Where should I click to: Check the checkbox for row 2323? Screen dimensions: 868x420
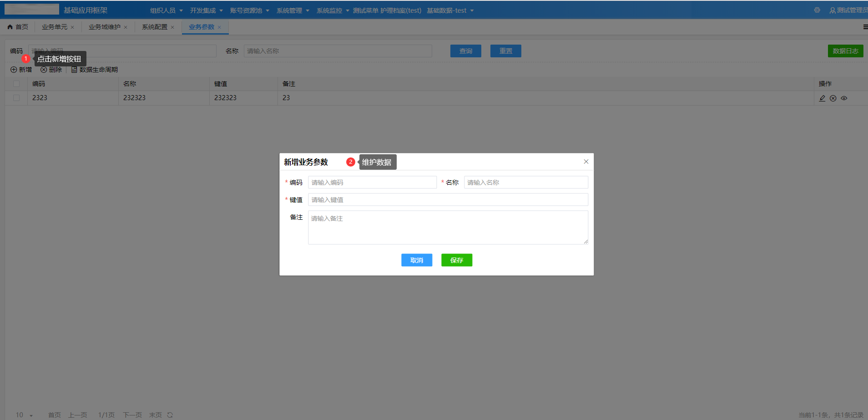(16, 98)
